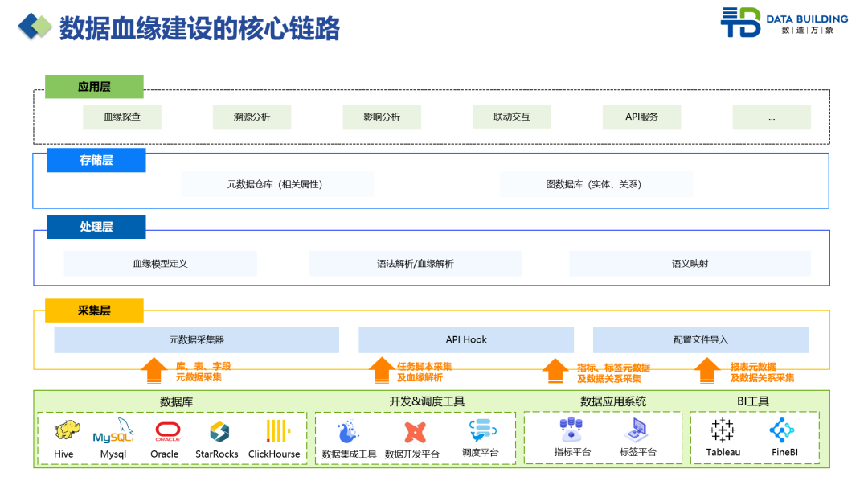Click the orange arrow beside 任务脚本采集
The width and height of the screenshot is (868, 477).
coord(382,370)
